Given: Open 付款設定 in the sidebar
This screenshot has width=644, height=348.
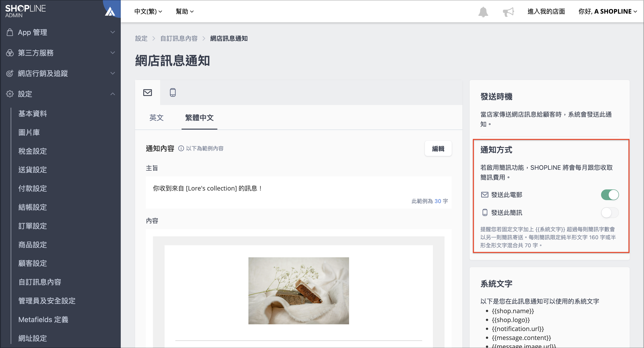Looking at the screenshot, I should click(32, 189).
